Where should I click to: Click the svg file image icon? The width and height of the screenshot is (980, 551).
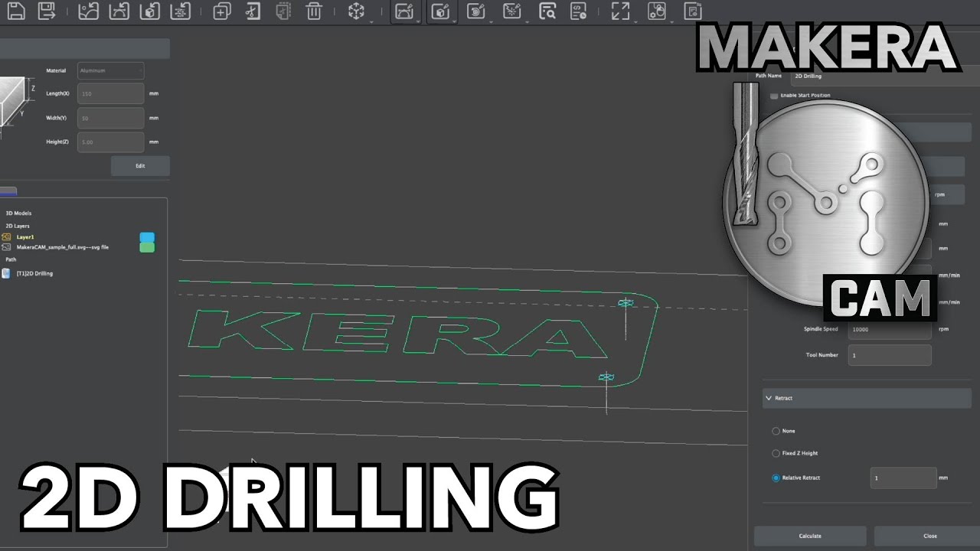(6, 247)
